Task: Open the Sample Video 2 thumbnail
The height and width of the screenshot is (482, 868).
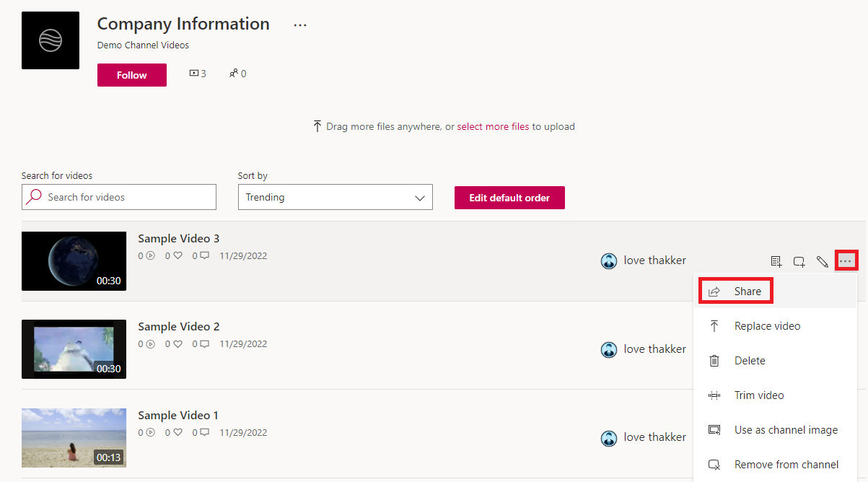Action: click(74, 349)
